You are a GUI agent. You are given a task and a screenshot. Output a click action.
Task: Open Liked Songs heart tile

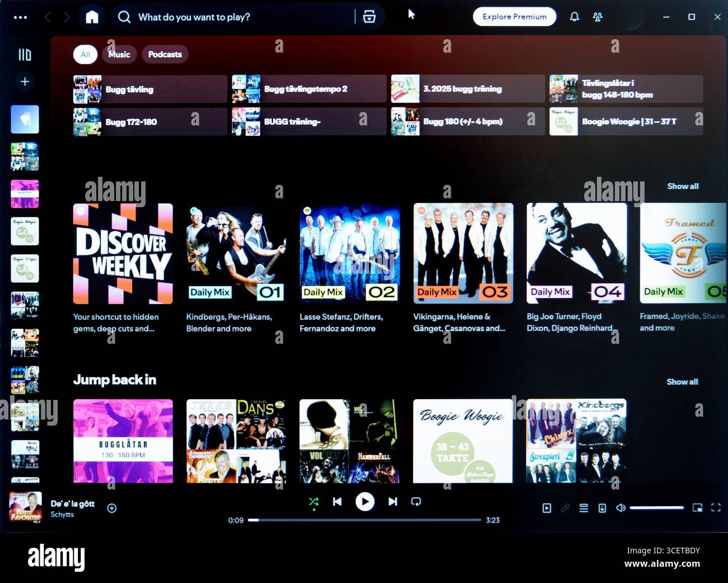(x=25, y=119)
